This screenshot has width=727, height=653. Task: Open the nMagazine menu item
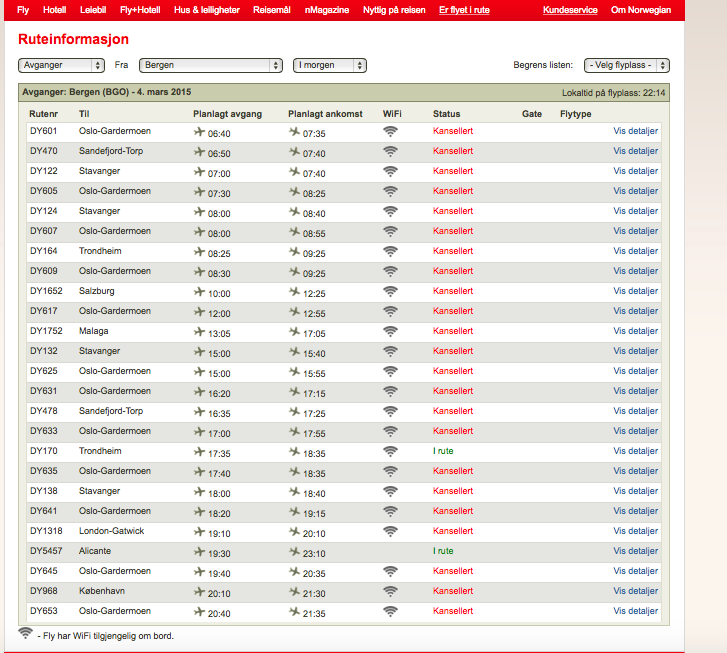point(327,10)
